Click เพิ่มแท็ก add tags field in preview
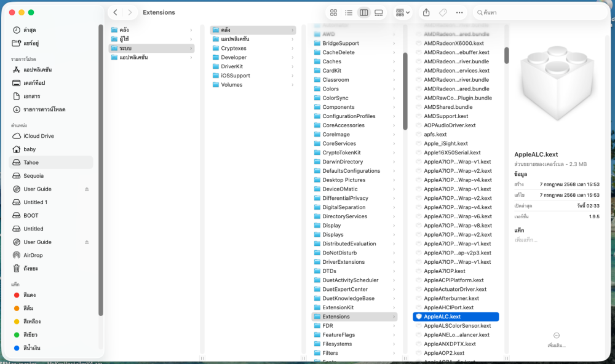The image size is (615, 364). pos(526,240)
